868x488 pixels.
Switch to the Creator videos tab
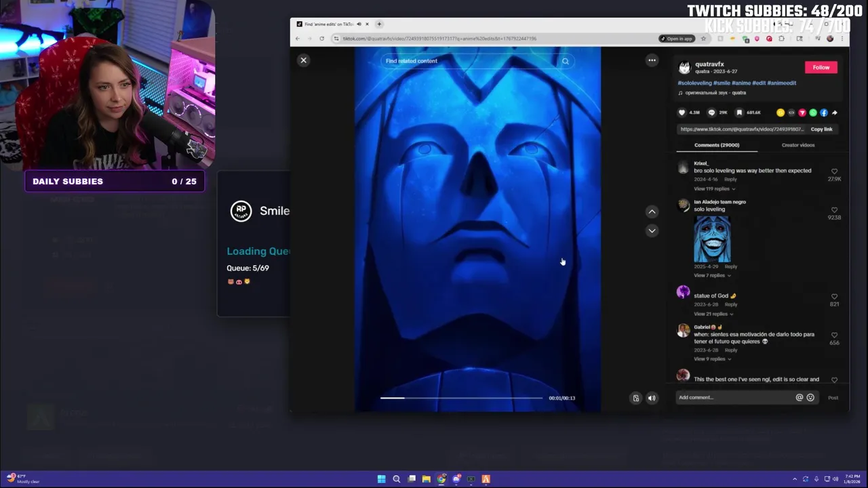(x=798, y=145)
